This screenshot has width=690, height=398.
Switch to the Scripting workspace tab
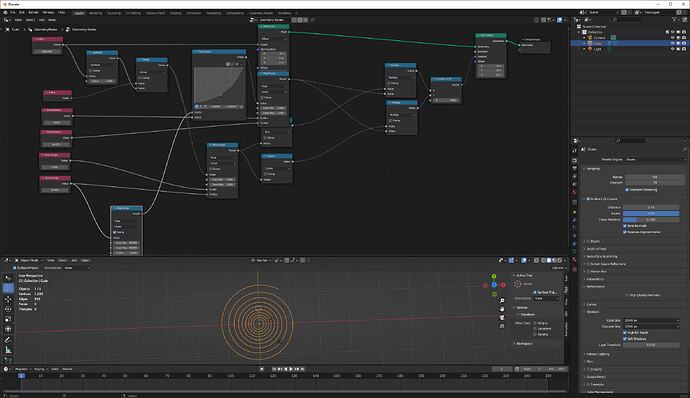pyautogui.click(x=284, y=13)
